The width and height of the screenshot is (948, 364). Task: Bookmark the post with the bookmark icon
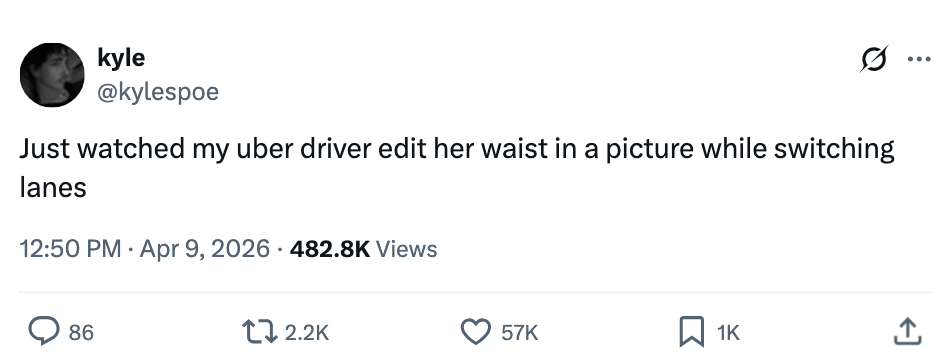692,332
